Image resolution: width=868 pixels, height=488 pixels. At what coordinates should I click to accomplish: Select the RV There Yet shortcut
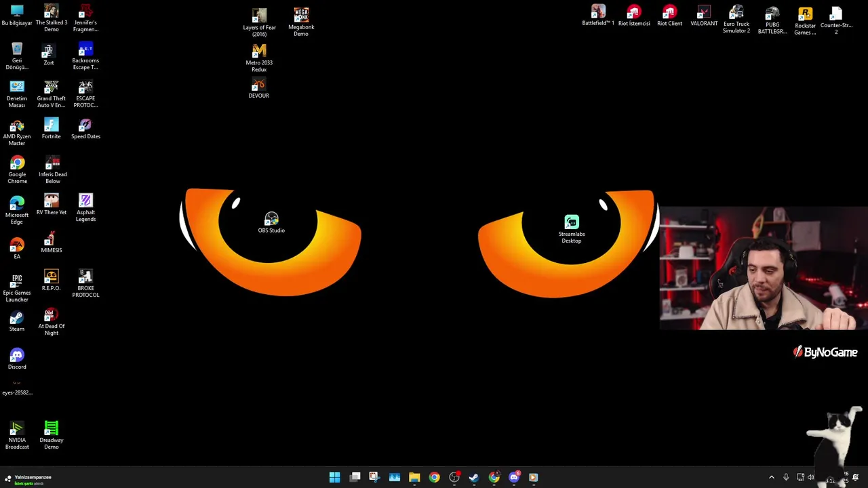(52, 205)
